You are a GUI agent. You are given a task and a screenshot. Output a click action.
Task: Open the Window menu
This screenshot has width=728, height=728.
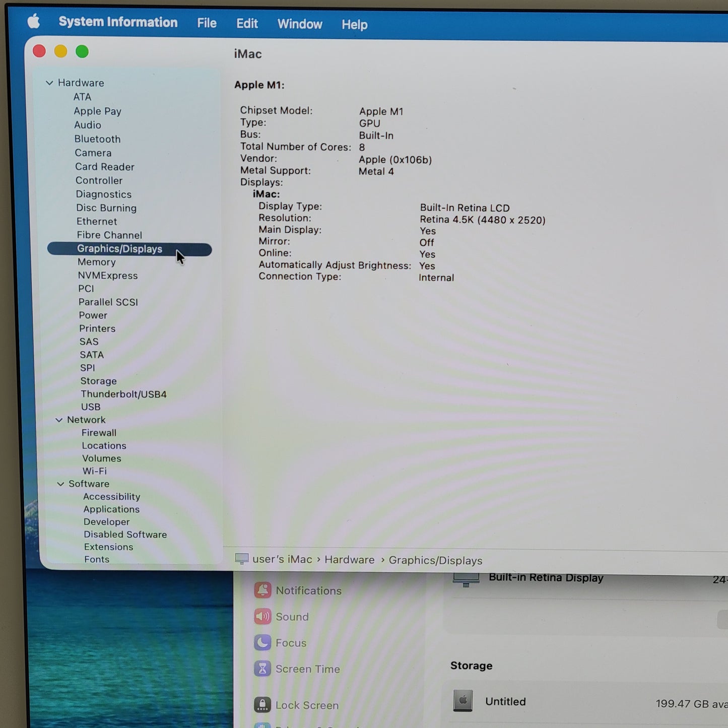point(300,24)
